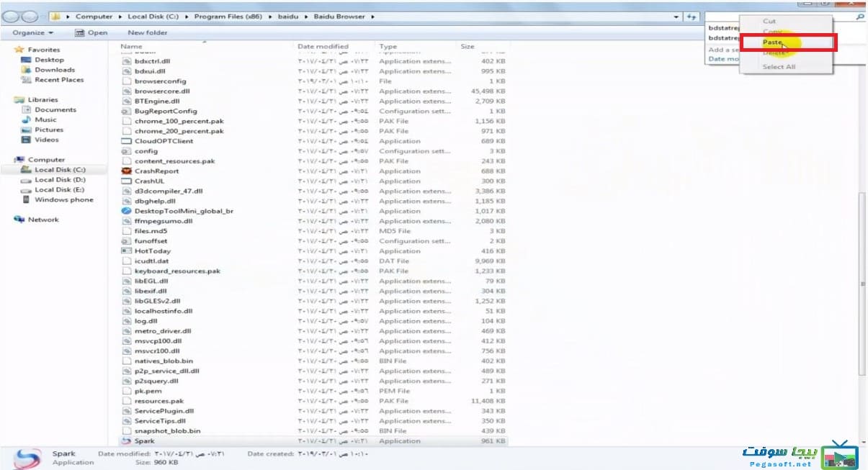
Task: Click the search magnifier icon
Action: point(859,16)
